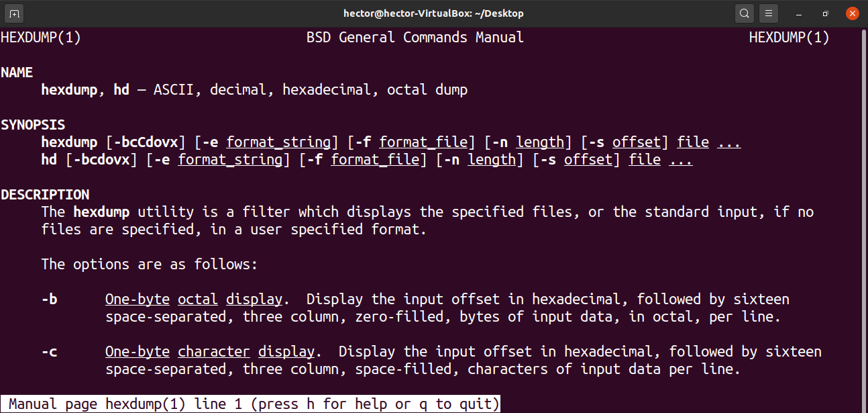Viewport: 868px width, 413px height.
Task: Click the "One-byte octal display" text
Action: [x=193, y=300]
